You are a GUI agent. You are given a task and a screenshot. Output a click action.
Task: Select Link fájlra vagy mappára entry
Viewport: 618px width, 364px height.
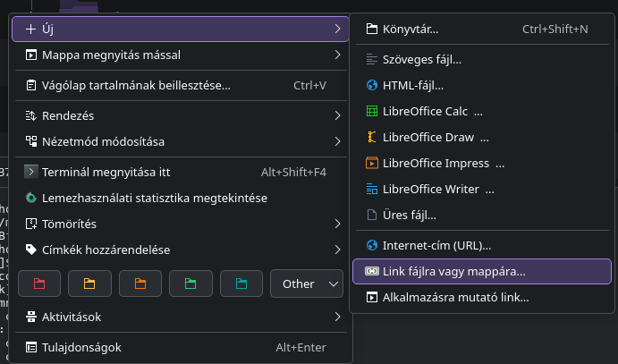point(454,271)
